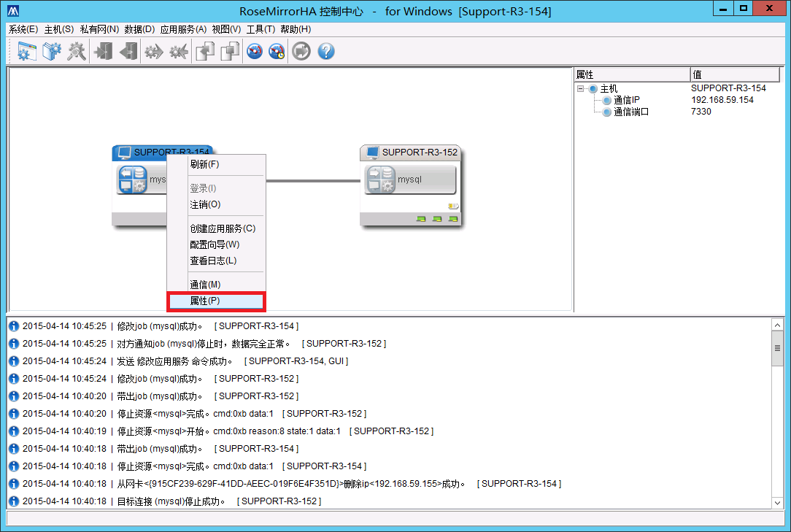Click the 值 column header in properties panel
This screenshot has height=532, width=791.
[x=737, y=74]
